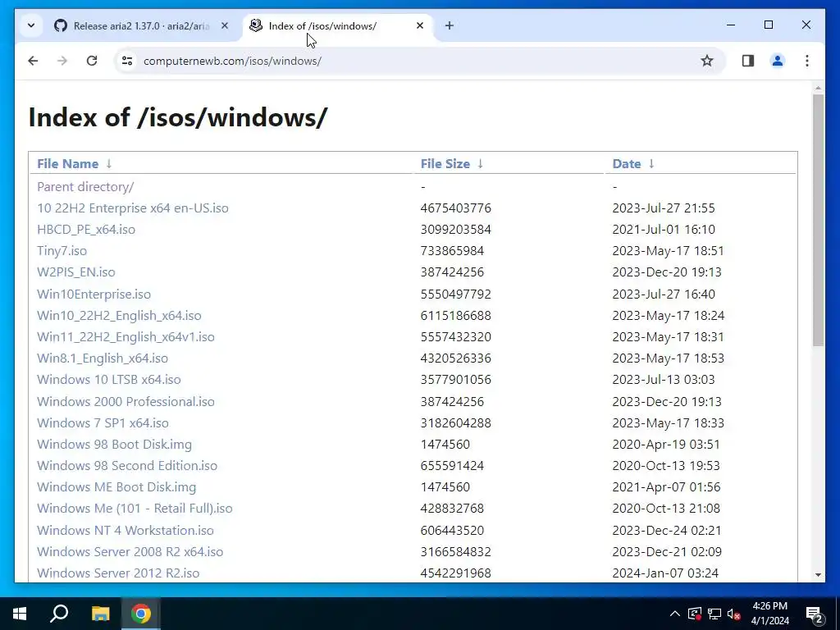Viewport: 840px width, 630px height.
Task: Click Windows ME Boot Disk.img
Action: (116, 487)
